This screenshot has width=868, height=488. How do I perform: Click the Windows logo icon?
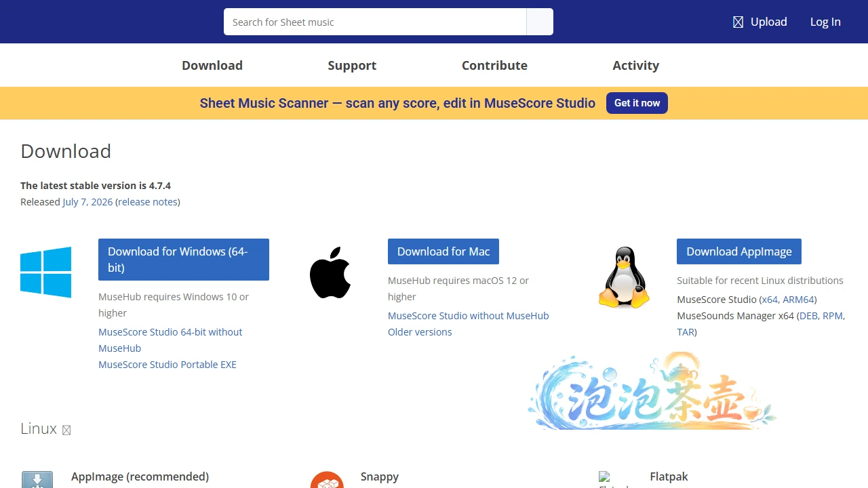[x=45, y=272]
